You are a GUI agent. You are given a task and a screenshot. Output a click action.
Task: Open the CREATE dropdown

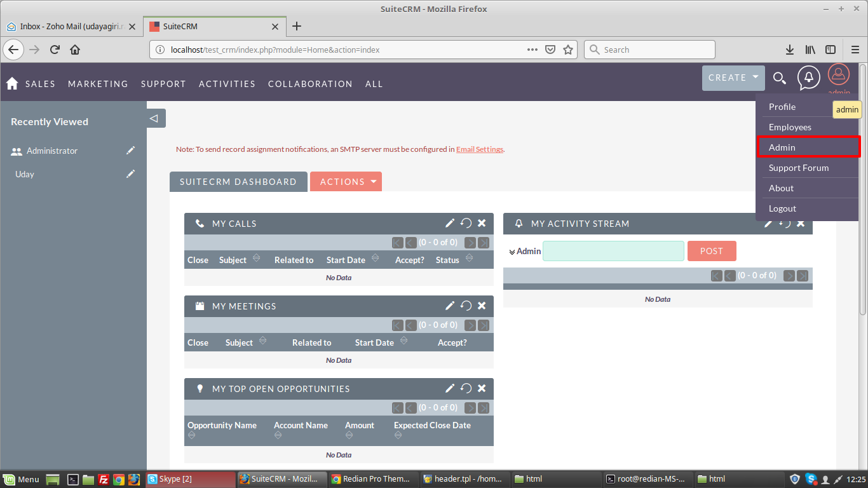[733, 78]
